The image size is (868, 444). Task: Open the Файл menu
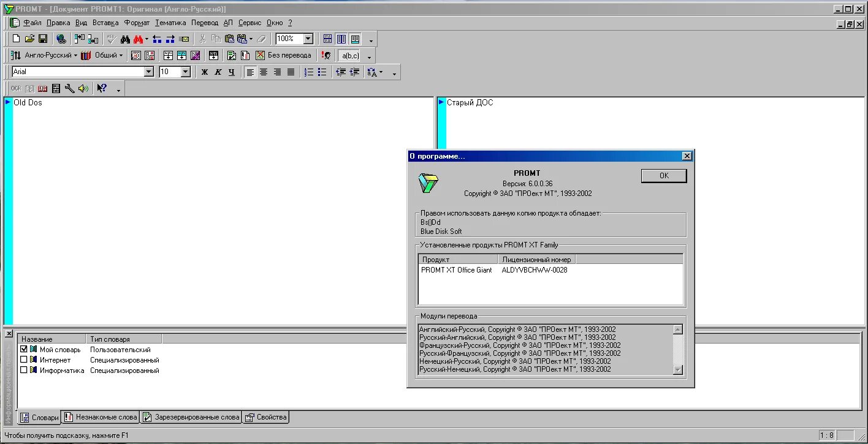click(x=32, y=23)
